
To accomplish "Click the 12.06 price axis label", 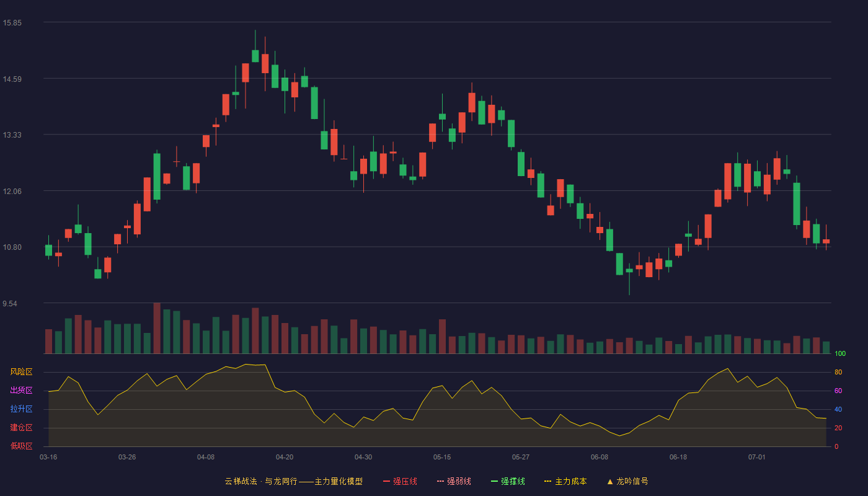I will coord(12,191).
